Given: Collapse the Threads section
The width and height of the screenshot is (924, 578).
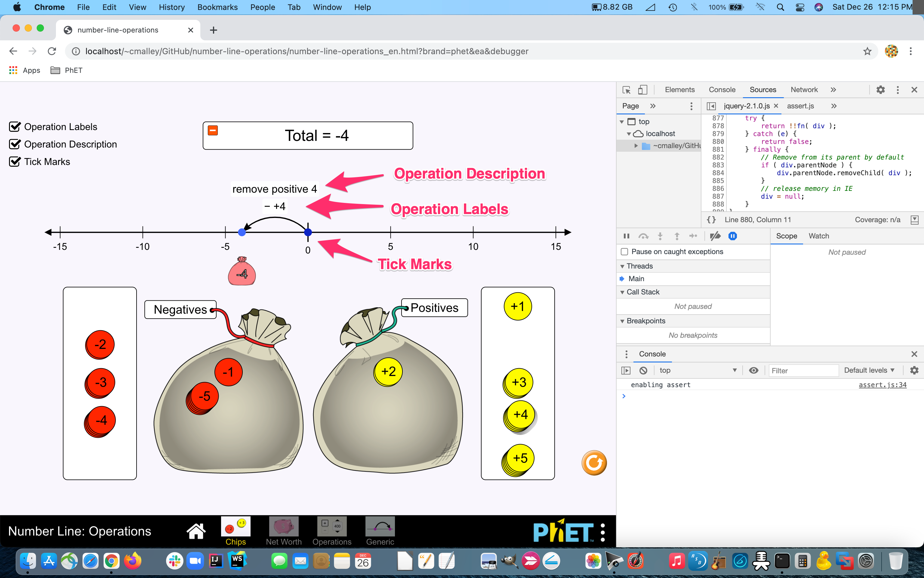Looking at the screenshot, I should tap(622, 266).
